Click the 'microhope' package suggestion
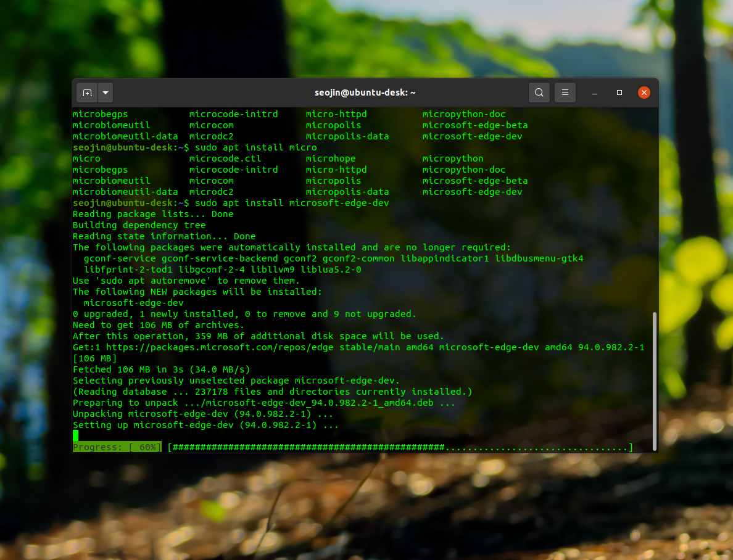Viewport: 733px width, 560px height. 331,159
